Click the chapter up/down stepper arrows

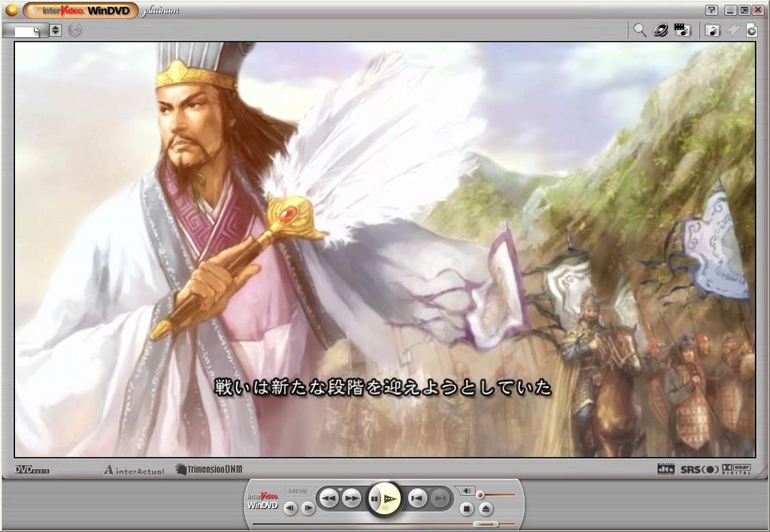(x=56, y=30)
